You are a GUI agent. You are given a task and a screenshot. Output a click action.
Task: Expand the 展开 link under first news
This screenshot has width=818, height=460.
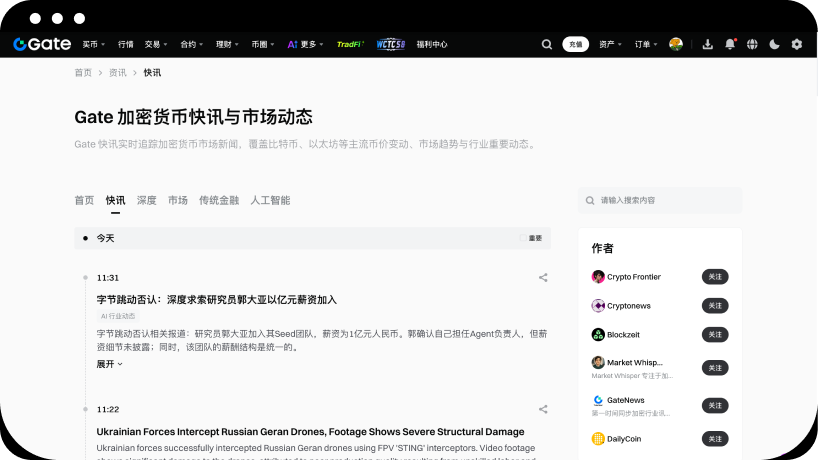tap(109, 364)
